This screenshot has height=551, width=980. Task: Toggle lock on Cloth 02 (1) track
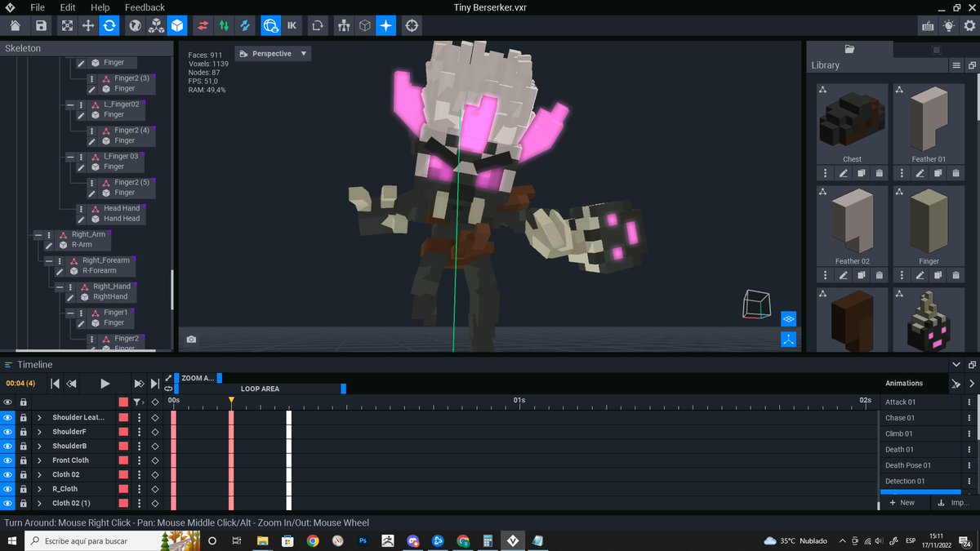23,503
